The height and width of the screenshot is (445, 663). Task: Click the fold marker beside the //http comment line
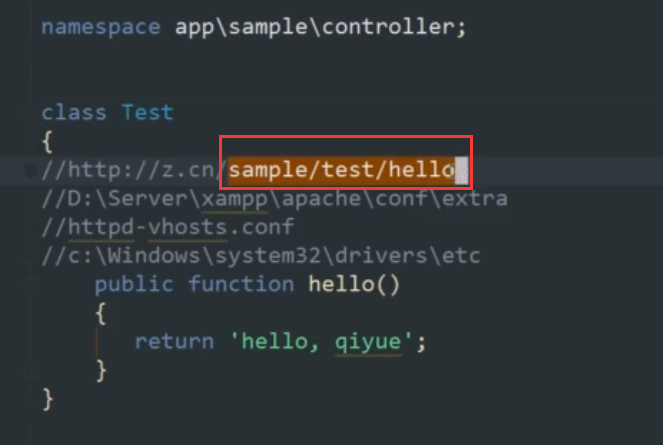30,170
